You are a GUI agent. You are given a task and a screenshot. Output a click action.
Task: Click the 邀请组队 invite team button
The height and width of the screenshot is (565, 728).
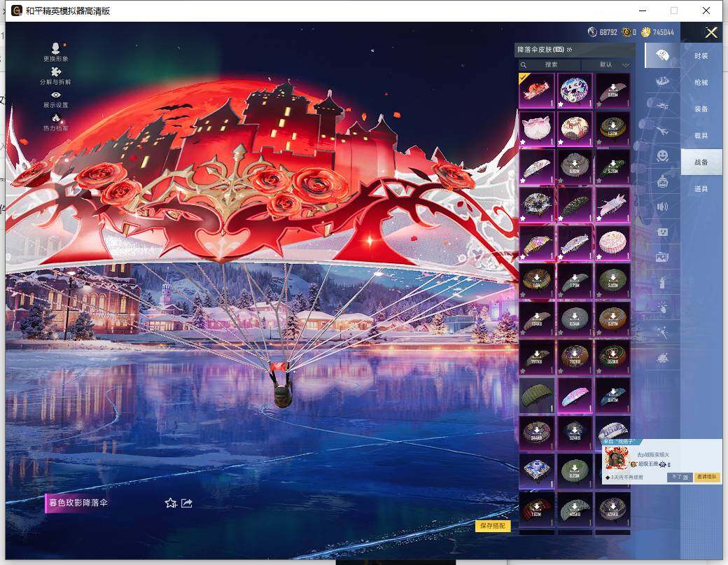coord(706,477)
